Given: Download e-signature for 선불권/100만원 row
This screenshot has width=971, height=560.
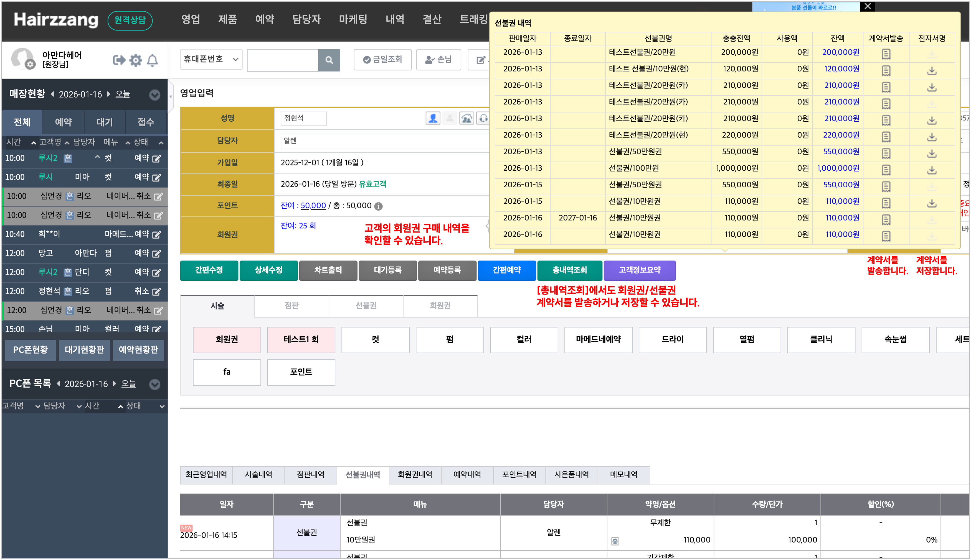Looking at the screenshot, I should pos(931,170).
